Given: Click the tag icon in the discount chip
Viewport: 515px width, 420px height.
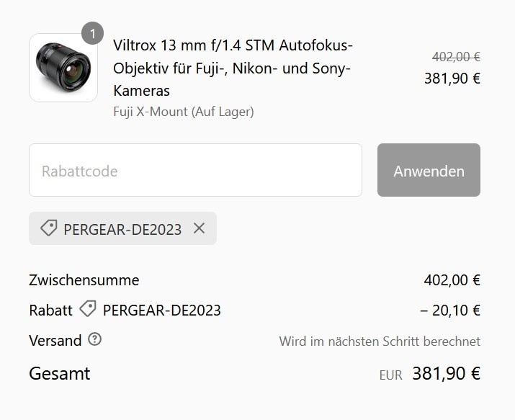Looking at the screenshot, I should pos(48,228).
